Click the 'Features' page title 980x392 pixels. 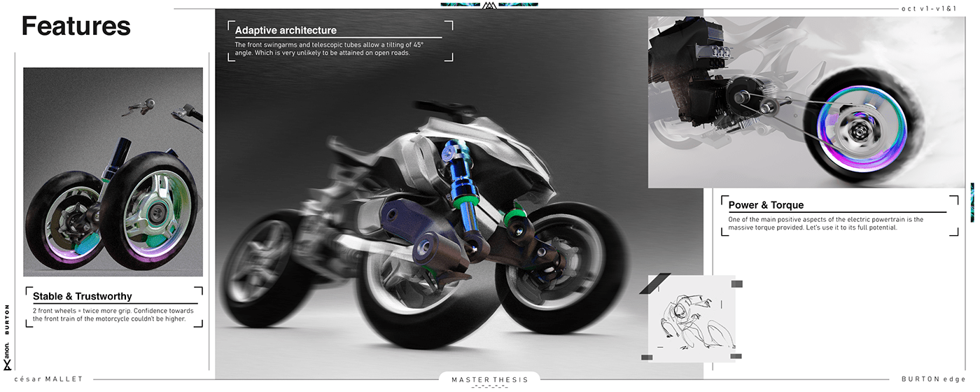pyautogui.click(x=76, y=27)
